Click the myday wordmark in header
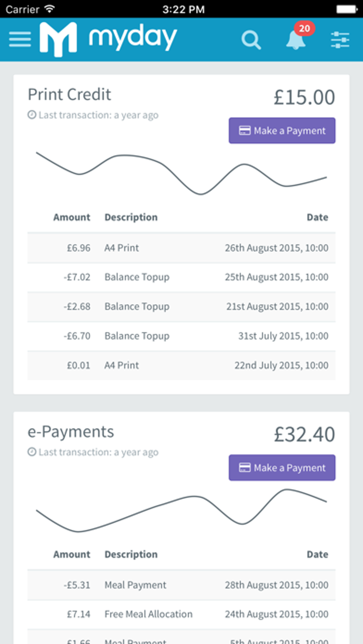The width and height of the screenshot is (363, 644). pyautogui.click(x=132, y=38)
